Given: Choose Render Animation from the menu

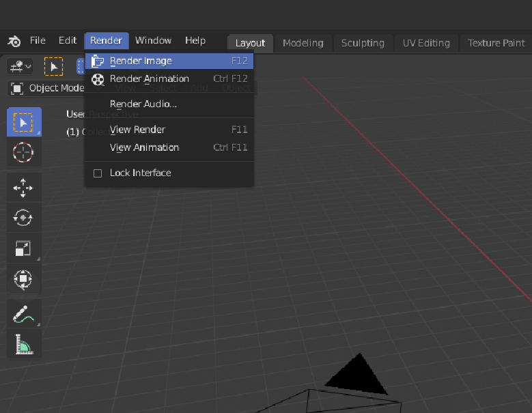Looking at the screenshot, I should tap(169, 79).
